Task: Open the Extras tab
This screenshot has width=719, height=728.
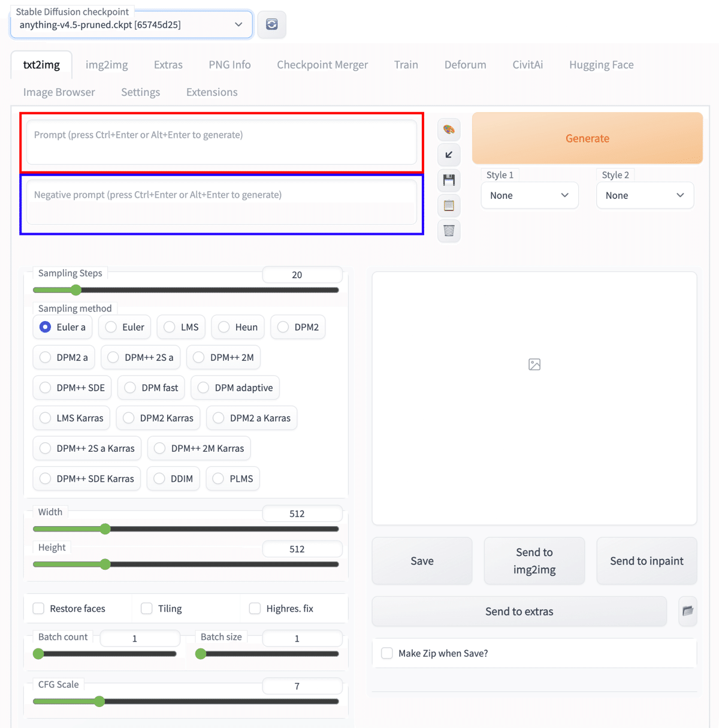Action: click(168, 65)
